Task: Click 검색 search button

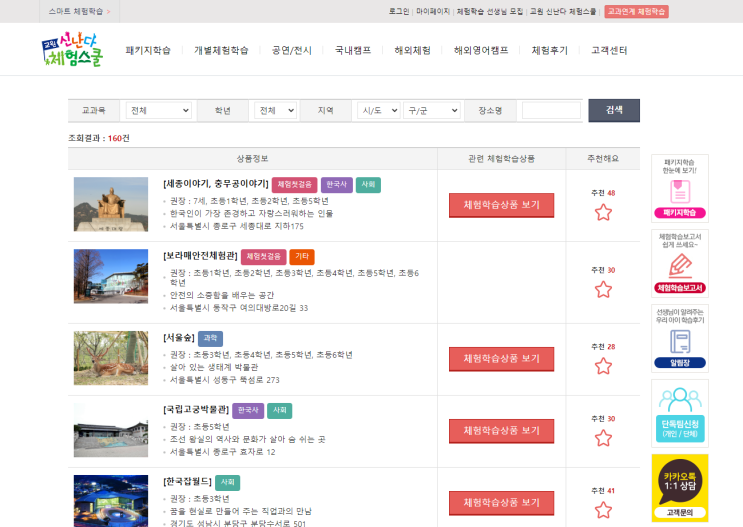Action: pyautogui.click(x=614, y=110)
